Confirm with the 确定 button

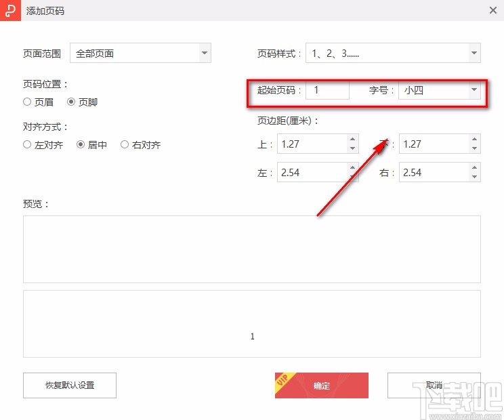(x=322, y=385)
